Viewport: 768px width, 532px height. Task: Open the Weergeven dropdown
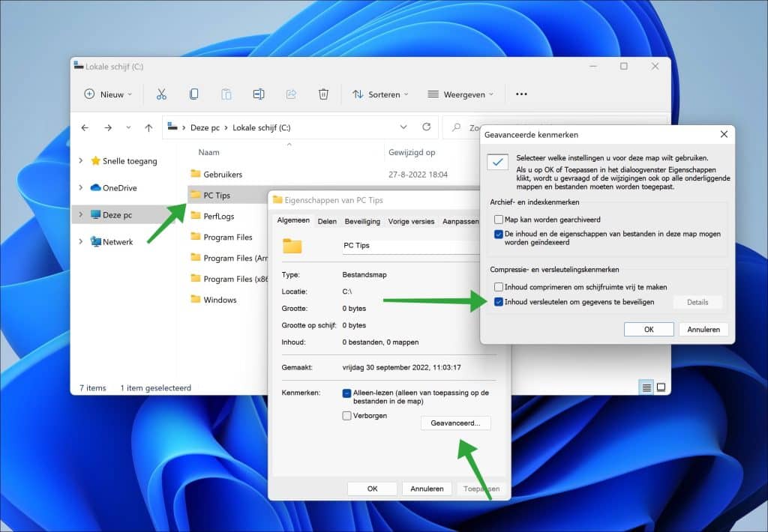coord(460,94)
